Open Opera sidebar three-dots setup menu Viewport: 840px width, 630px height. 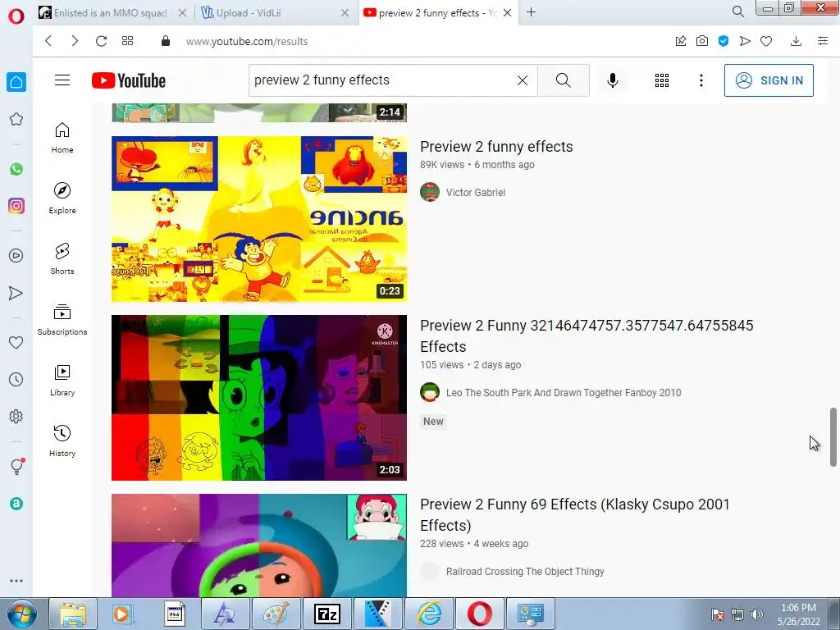coord(16,581)
